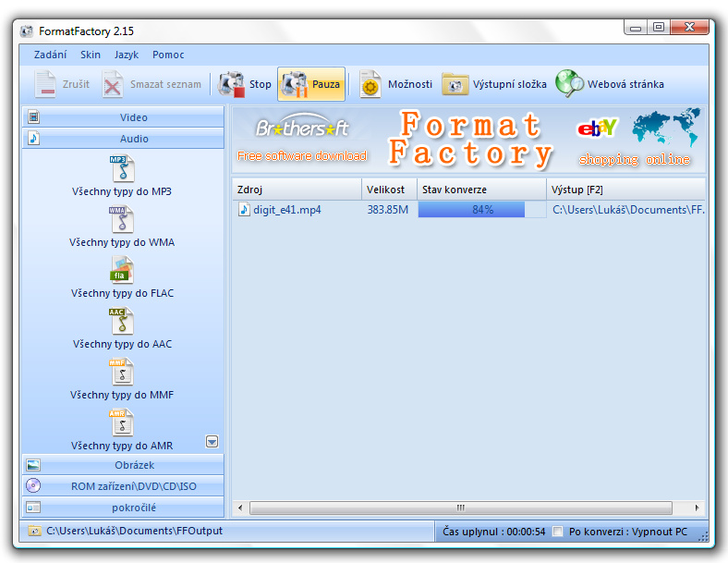Expand the Video category panel
Viewport: 728px width, 563px height.
tap(123, 117)
